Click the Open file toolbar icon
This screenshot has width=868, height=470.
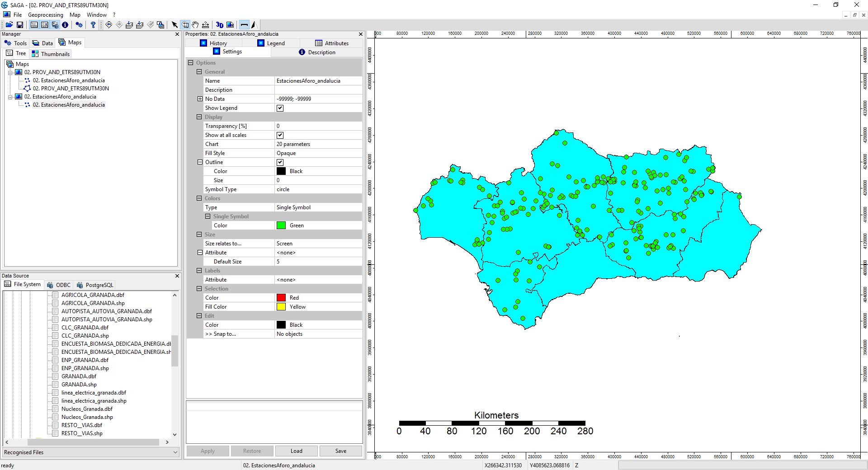click(x=9, y=25)
